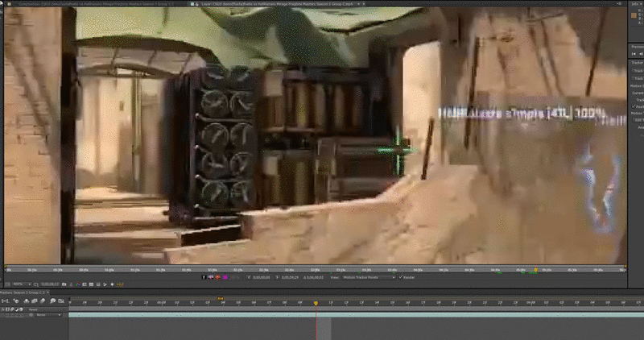
Task: Click the Out point timecode 0;05;59;29
Action: click(290, 277)
